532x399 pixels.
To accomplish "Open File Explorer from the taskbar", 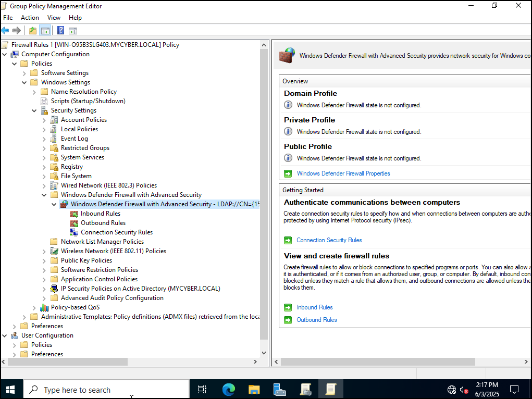I will click(x=254, y=390).
